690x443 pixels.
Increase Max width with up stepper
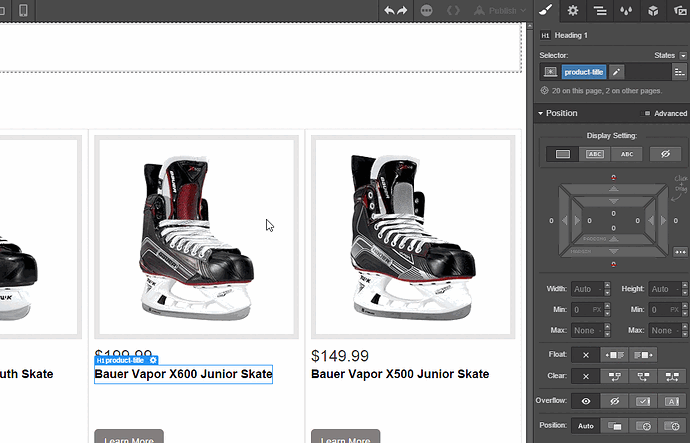pyautogui.click(x=607, y=326)
